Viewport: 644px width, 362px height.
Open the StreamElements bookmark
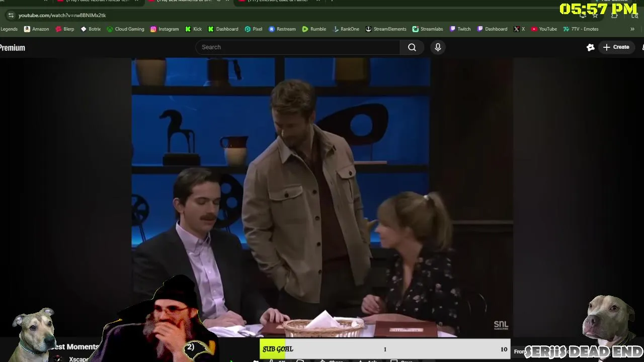click(x=386, y=29)
